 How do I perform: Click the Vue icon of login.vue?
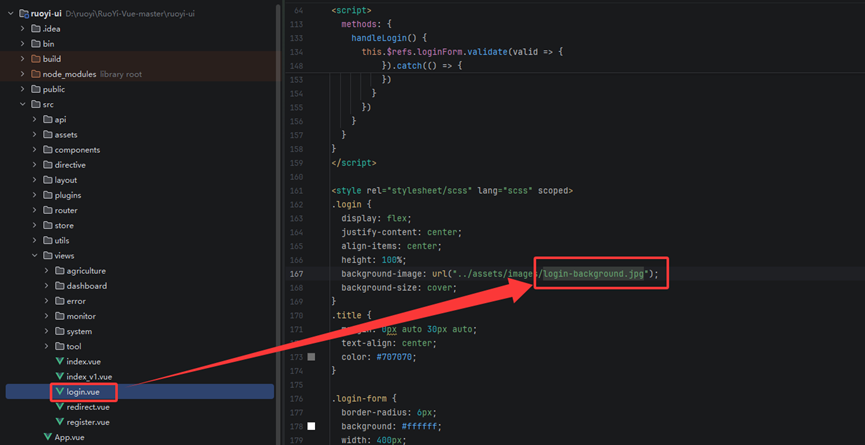pyautogui.click(x=60, y=392)
